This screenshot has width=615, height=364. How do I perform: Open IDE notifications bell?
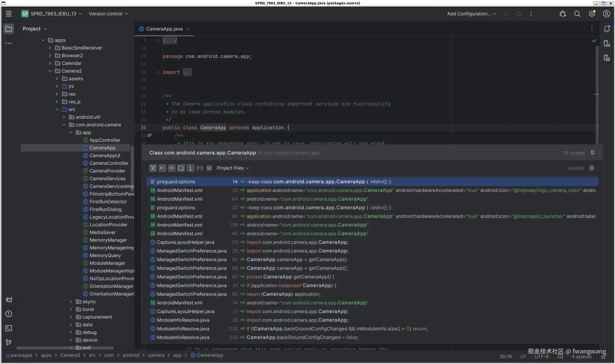tap(607, 29)
